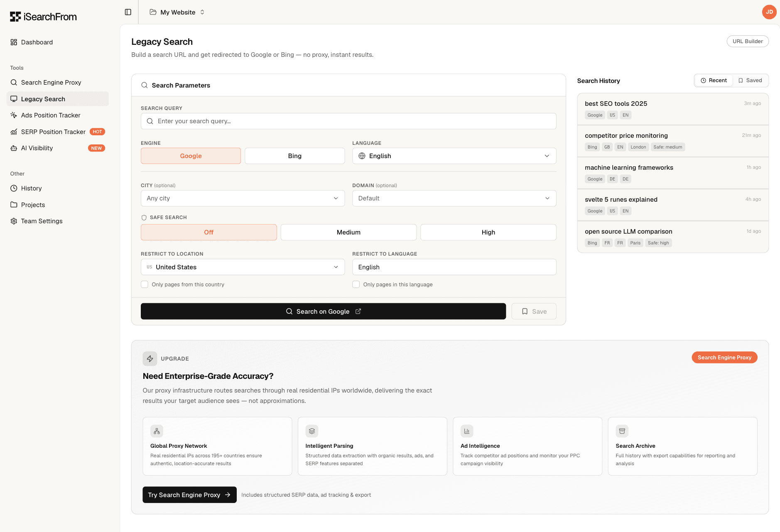This screenshot has width=780, height=532.
Task: Check Only pages in this language
Action: (356, 284)
